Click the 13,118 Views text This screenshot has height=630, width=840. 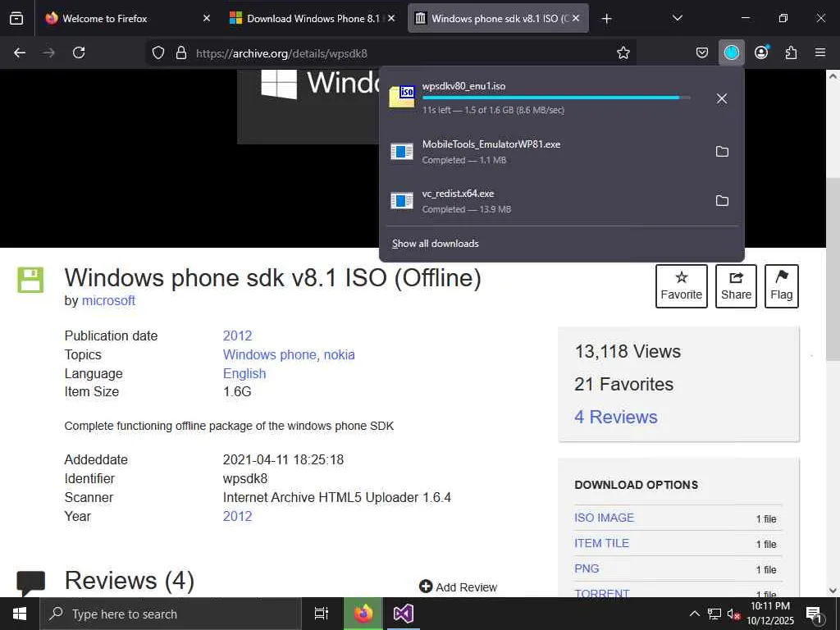628,351
